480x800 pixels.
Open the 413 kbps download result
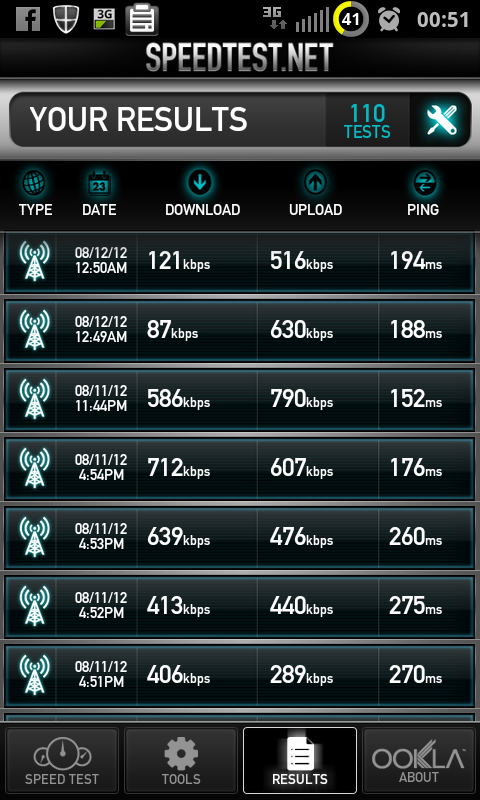pos(240,606)
